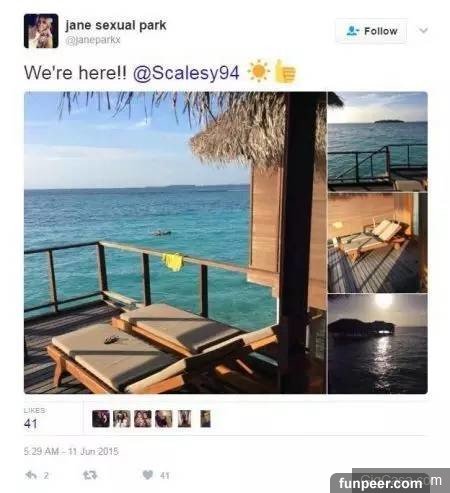Click the third liker's avatar
The height and width of the screenshot is (493, 450).
click(x=143, y=419)
